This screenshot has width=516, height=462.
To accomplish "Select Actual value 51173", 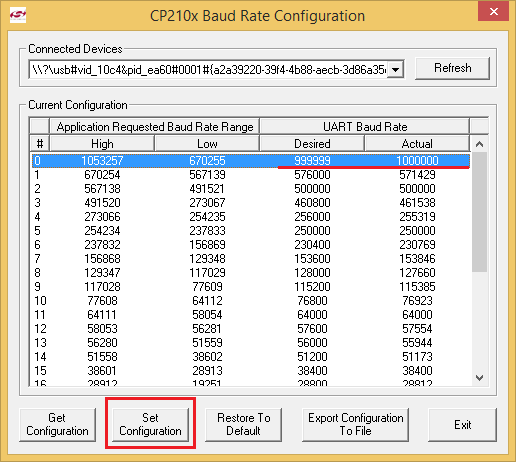I will click(x=417, y=357).
